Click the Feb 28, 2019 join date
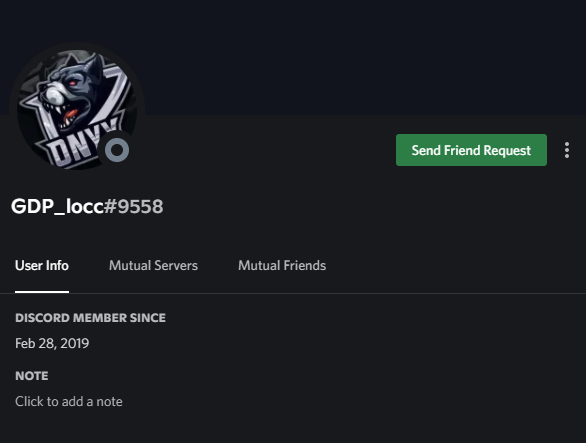 (52, 343)
